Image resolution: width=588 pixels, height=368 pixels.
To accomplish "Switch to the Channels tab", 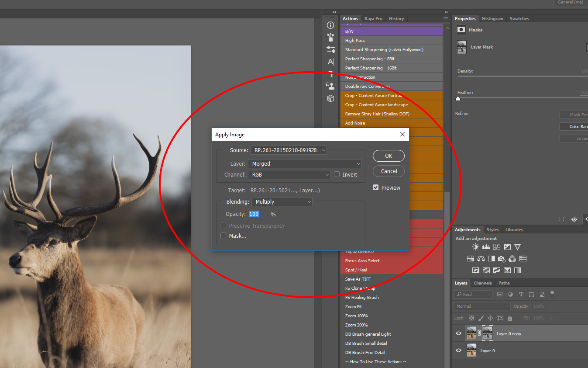I will (482, 283).
